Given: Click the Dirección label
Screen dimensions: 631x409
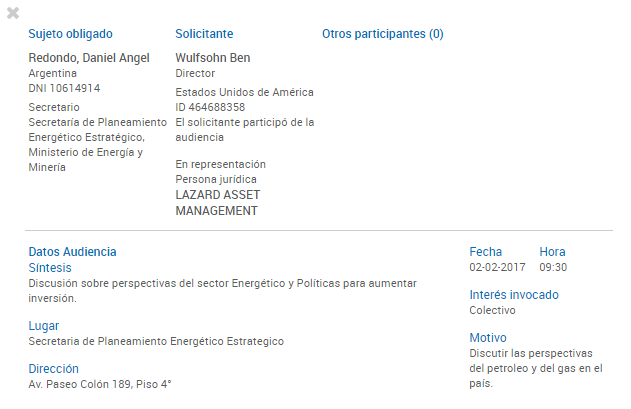Looking at the screenshot, I should (x=53, y=369).
